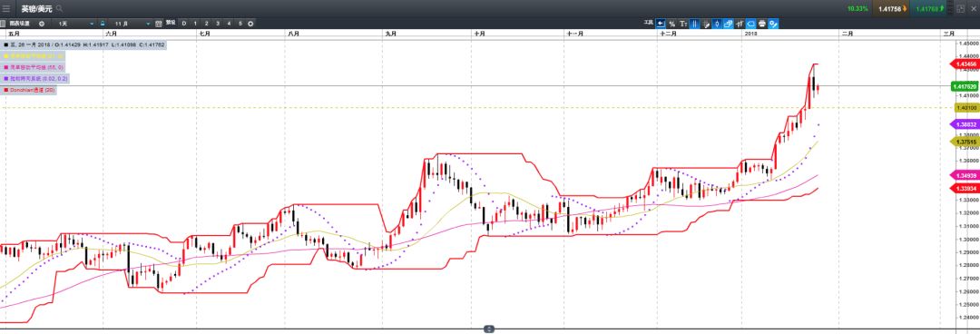
Task: Open preset gear settings after preset 5
Action: tap(250, 23)
